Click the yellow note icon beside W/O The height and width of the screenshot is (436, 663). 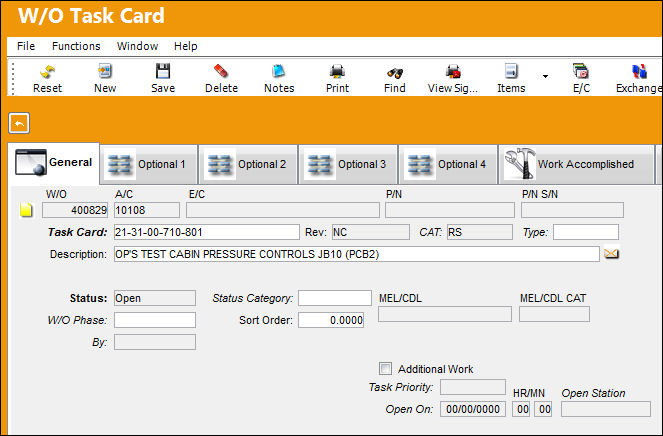tap(26, 210)
